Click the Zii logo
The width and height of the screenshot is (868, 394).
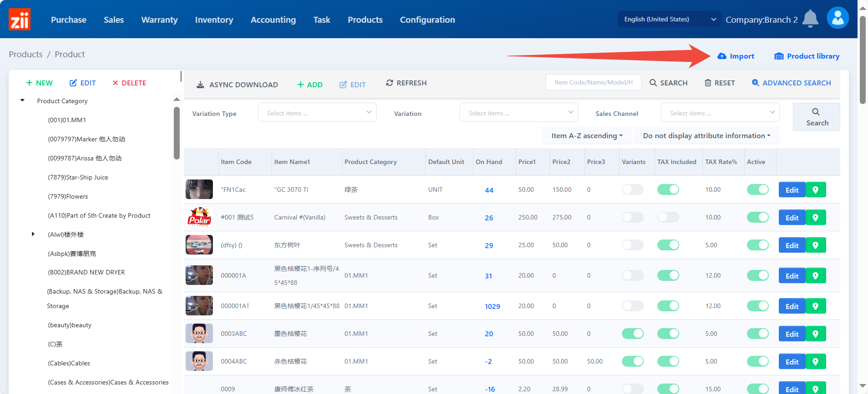coord(20,20)
